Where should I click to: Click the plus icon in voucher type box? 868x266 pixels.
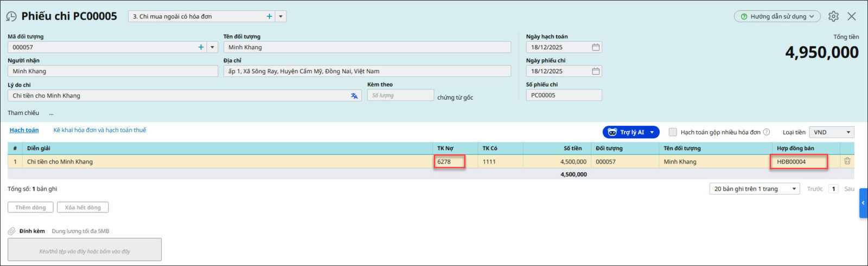[x=269, y=17]
